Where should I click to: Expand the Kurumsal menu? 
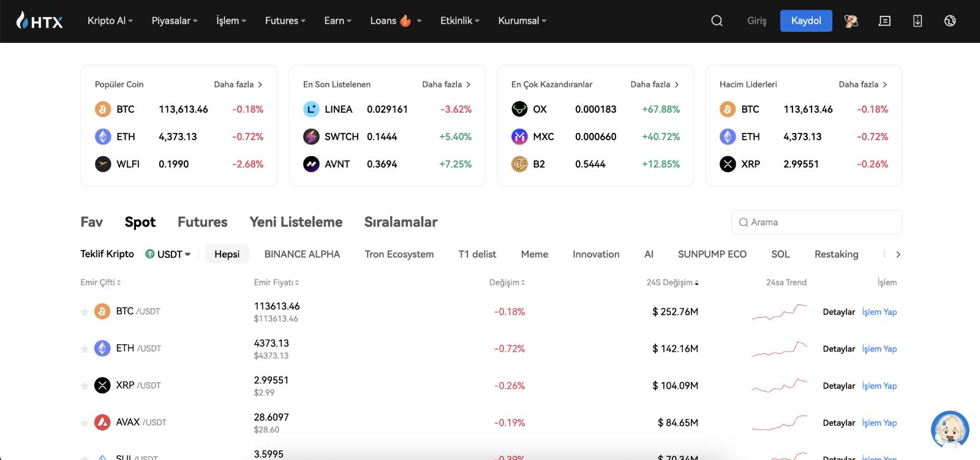pos(522,21)
